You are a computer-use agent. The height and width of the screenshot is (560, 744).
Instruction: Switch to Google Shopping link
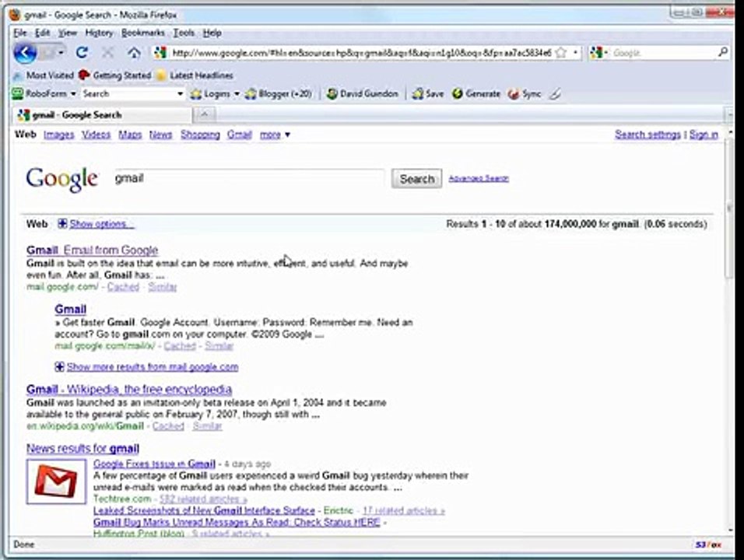pos(200,135)
